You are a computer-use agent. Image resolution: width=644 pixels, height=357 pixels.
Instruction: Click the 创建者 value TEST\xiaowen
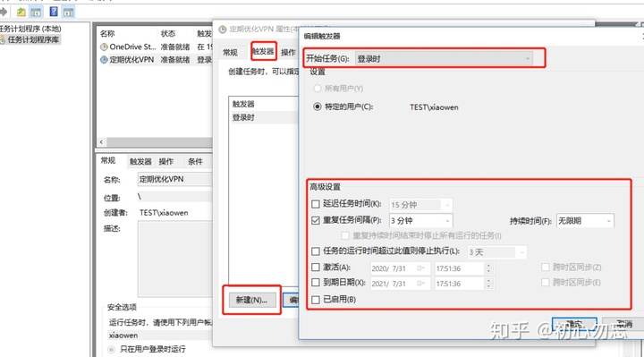164,213
